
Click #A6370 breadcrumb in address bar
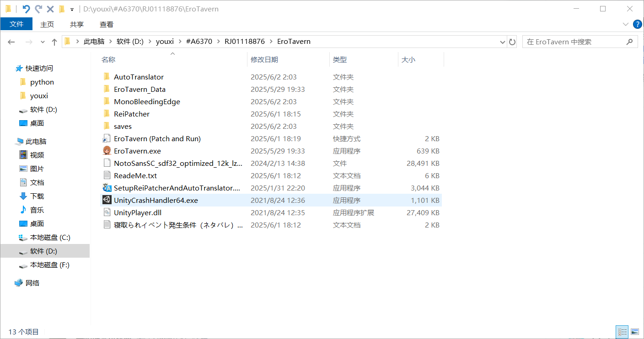199,42
